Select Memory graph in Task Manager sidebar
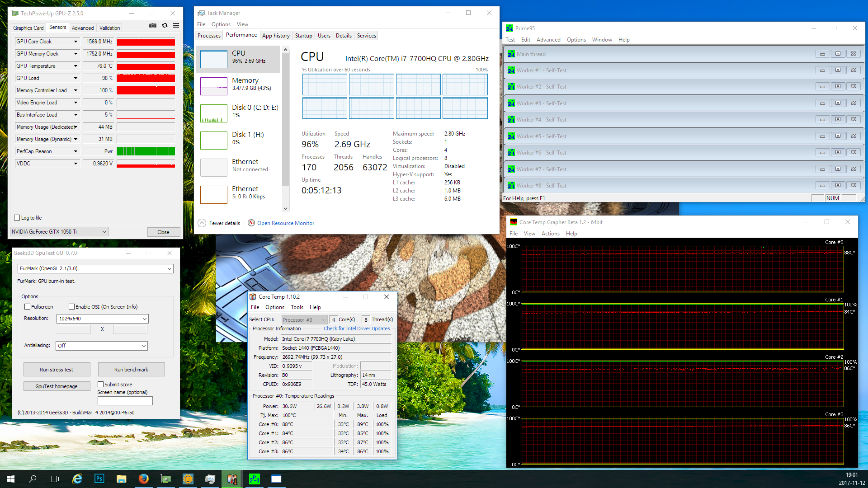 214,86
